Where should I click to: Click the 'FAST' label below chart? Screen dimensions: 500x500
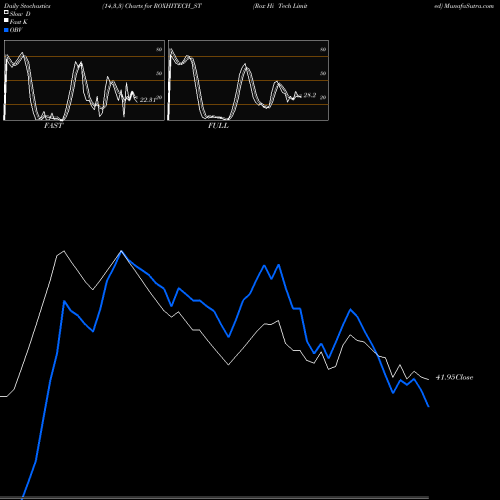pyautogui.click(x=53, y=126)
